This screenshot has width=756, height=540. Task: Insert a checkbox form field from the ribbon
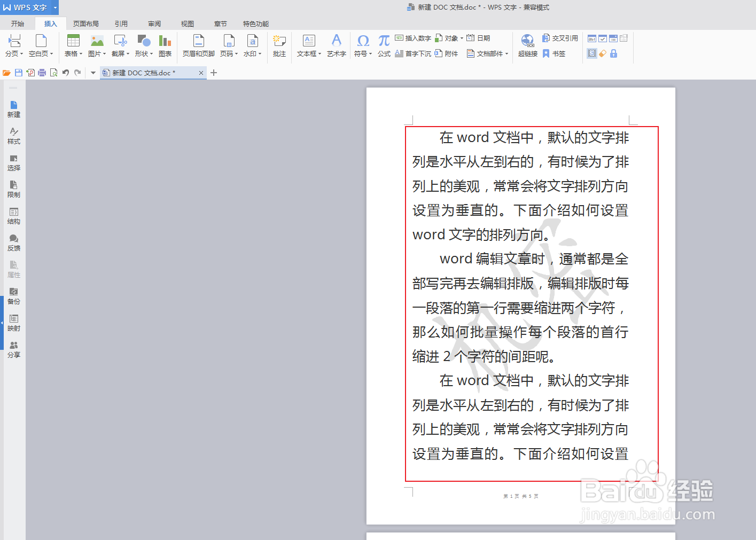[x=603, y=38]
